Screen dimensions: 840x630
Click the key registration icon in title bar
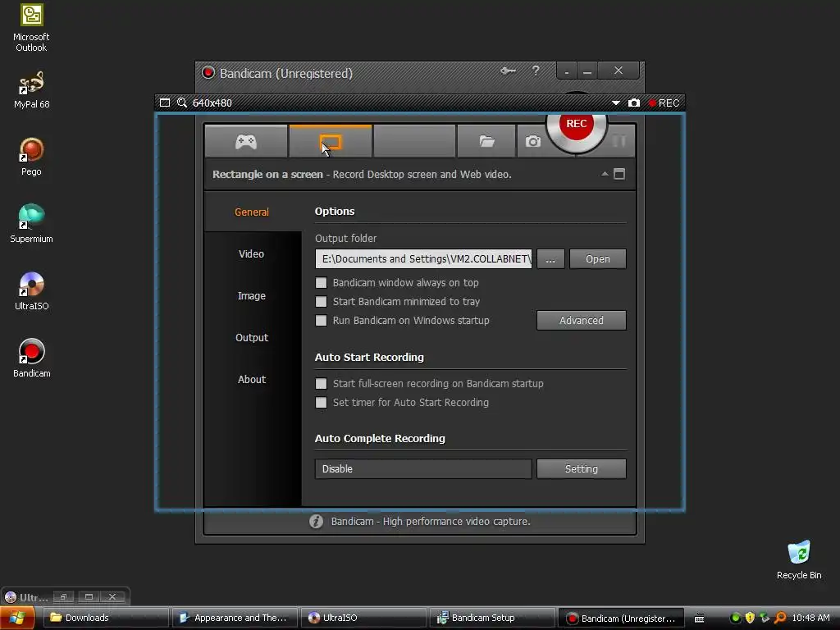click(x=508, y=71)
